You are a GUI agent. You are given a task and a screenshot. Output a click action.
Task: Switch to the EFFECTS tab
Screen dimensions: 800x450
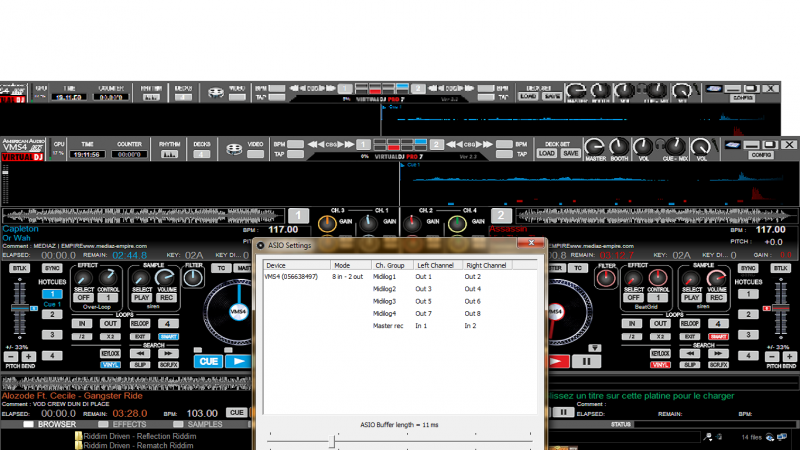coord(123,424)
